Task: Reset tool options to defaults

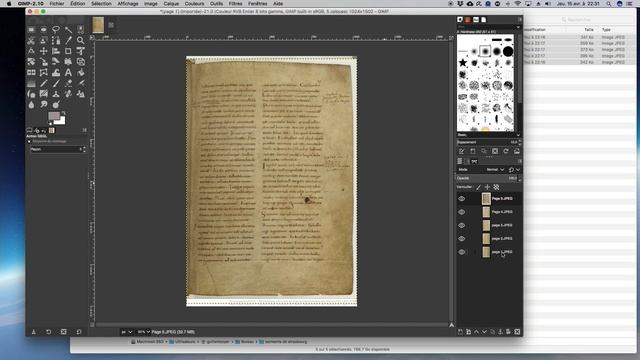Action: (x=79, y=332)
